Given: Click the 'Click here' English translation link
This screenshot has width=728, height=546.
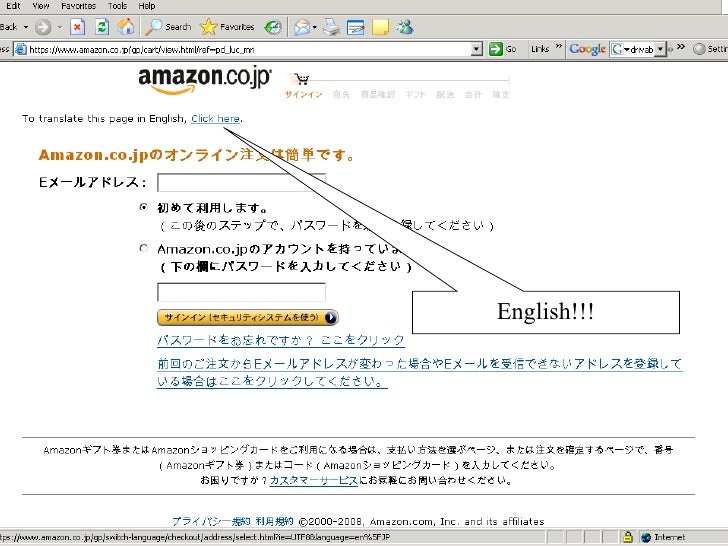Looking at the screenshot, I should click(x=216, y=118).
